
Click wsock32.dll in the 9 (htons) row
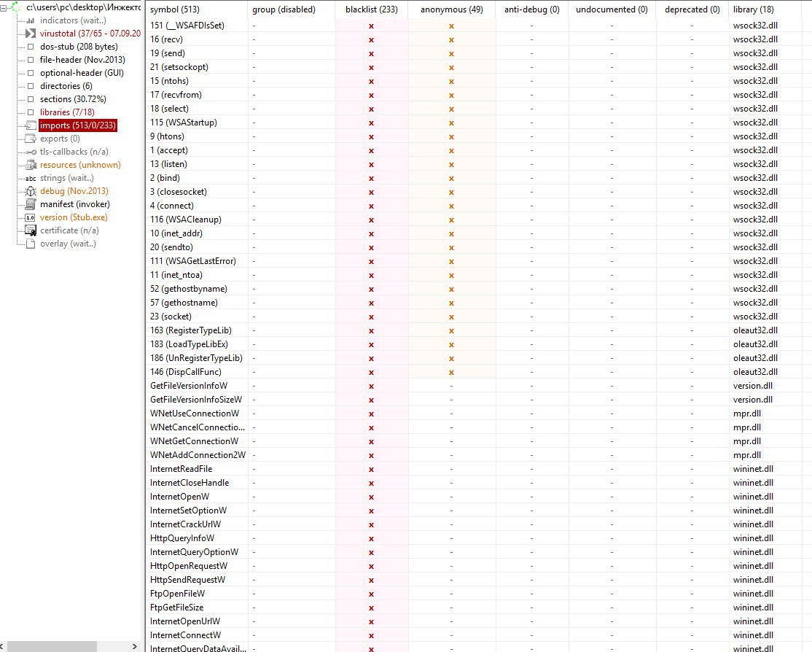coord(755,136)
